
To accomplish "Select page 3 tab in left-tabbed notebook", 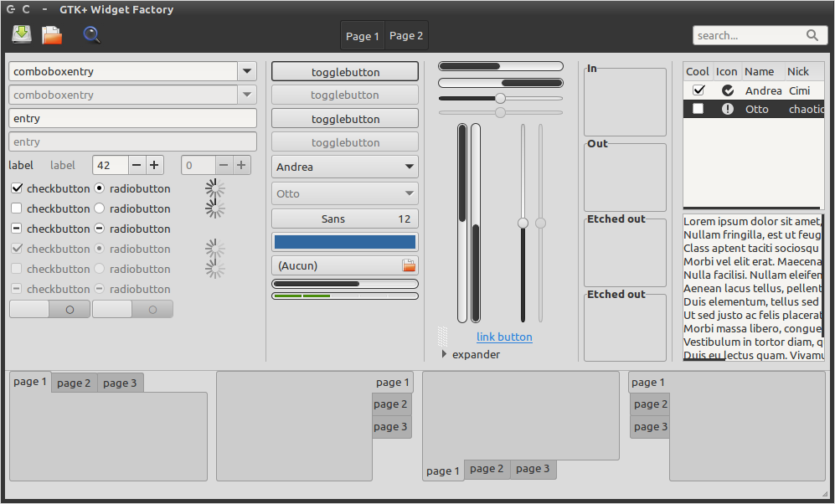I will [650, 427].
